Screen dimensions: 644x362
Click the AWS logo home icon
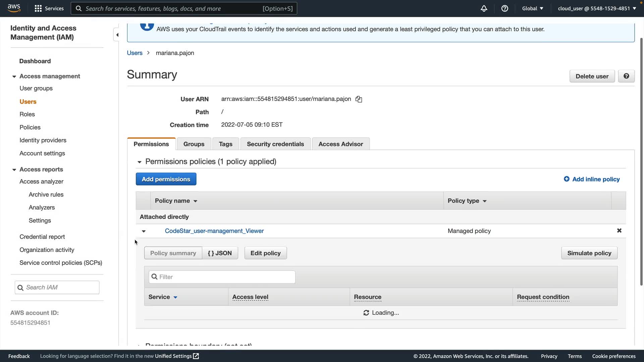14,8
